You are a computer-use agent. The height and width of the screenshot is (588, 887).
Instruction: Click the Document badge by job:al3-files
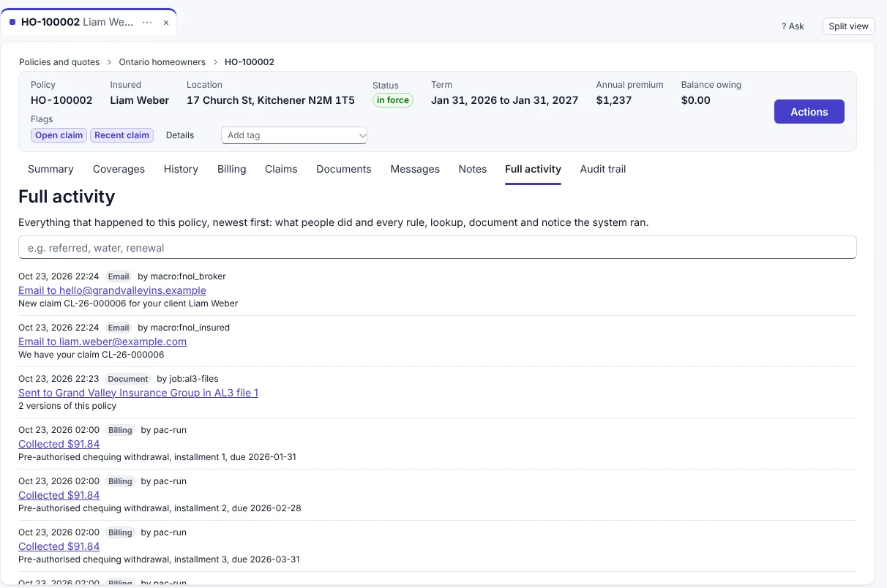128,379
